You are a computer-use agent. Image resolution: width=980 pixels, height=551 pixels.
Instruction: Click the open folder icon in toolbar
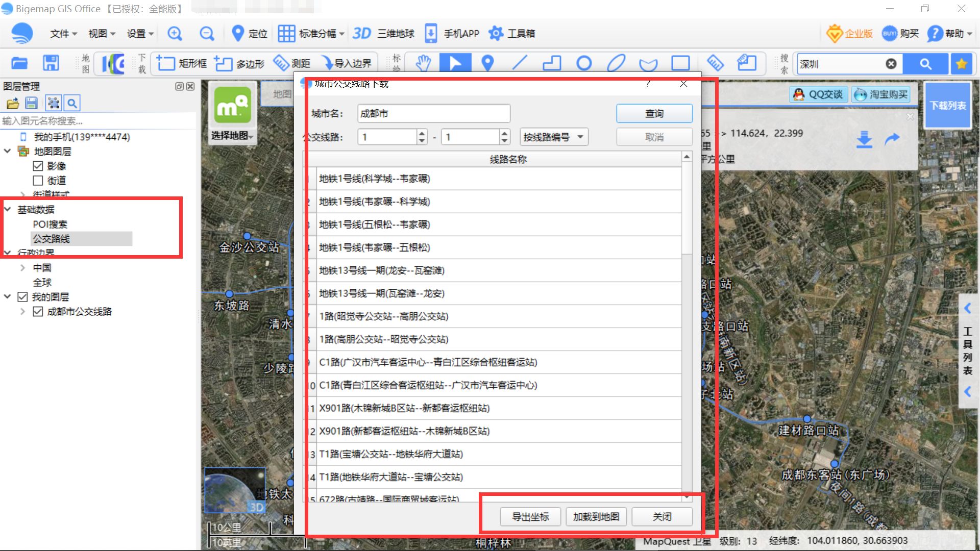pos(19,63)
